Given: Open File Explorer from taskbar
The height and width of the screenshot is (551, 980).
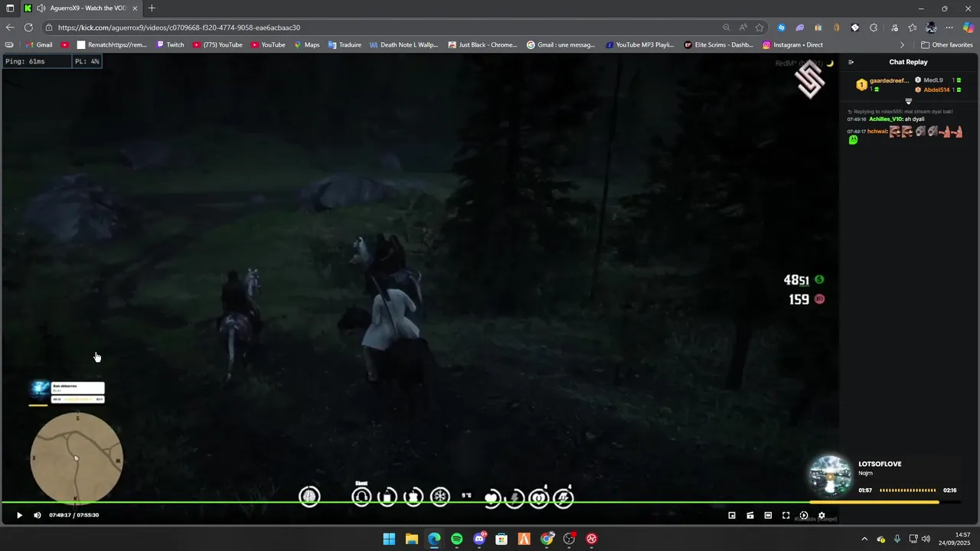Looking at the screenshot, I should coord(411,539).
